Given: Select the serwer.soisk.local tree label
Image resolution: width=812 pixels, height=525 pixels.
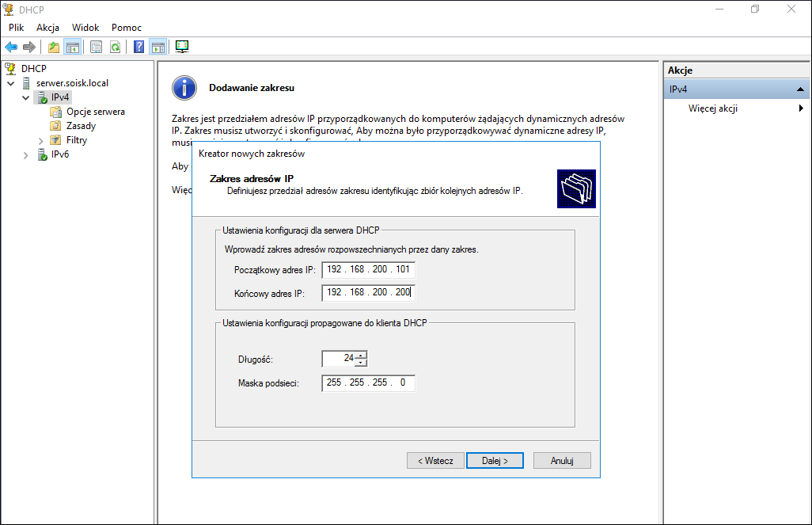Looking at the screenshot, I should (73, 83).
